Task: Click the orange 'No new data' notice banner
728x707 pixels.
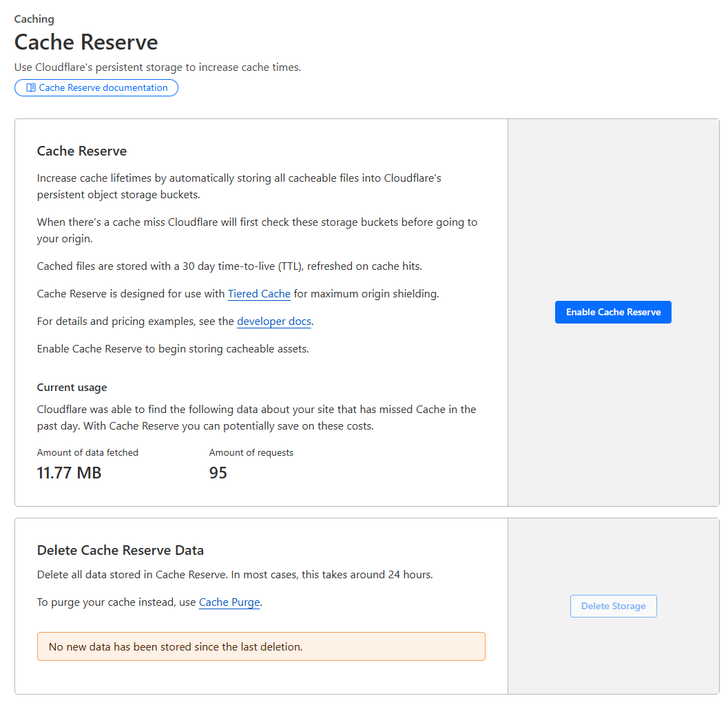Action: [261, 647]
